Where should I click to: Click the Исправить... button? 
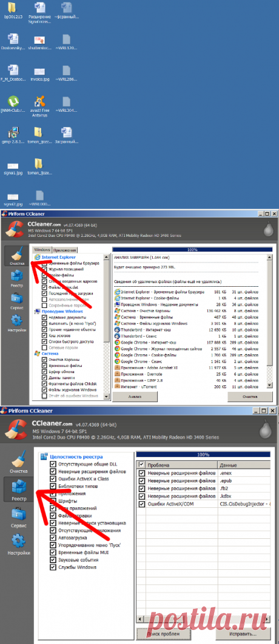(x=244, y=634)
